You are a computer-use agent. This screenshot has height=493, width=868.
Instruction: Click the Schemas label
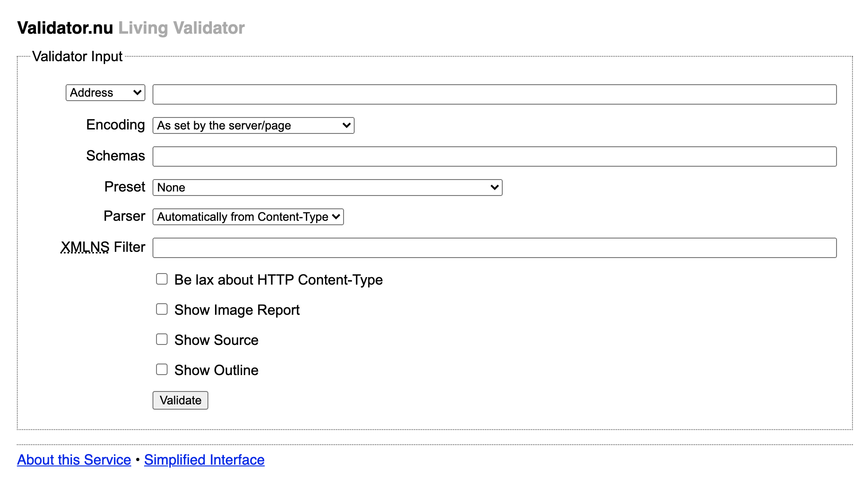tap(116, 156)
